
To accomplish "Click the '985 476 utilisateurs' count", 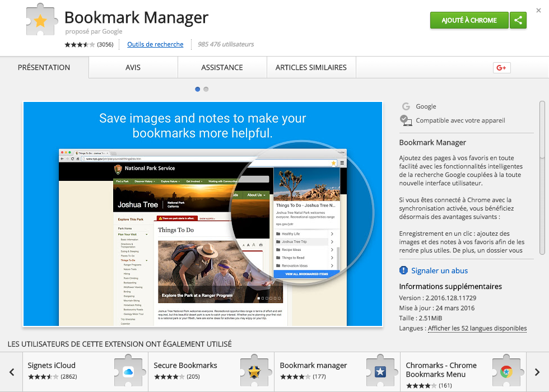I will coord(226,44).
